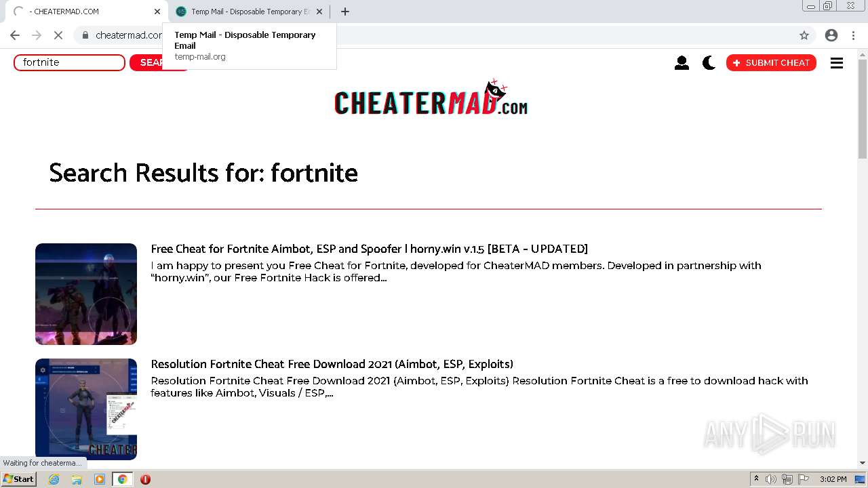Select the CHEATERMAD.COM tab

tap(86, 12)
